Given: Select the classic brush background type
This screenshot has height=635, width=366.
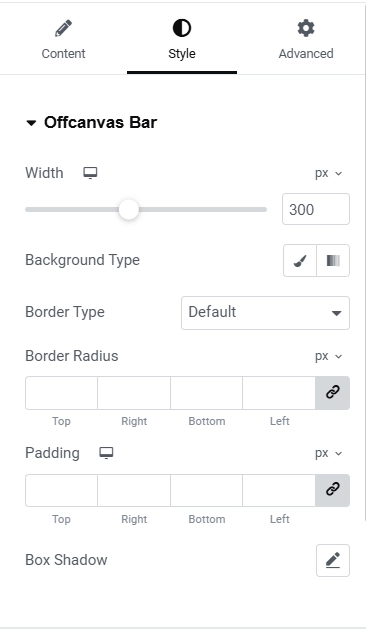Looking at the screenshot, I should pos(300,260).
